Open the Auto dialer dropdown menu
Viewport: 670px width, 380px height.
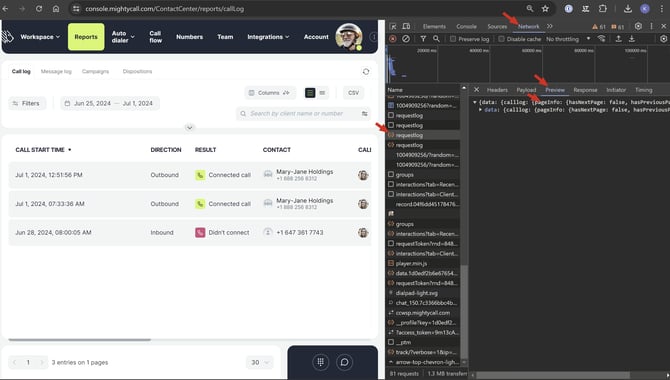[123, 37]
